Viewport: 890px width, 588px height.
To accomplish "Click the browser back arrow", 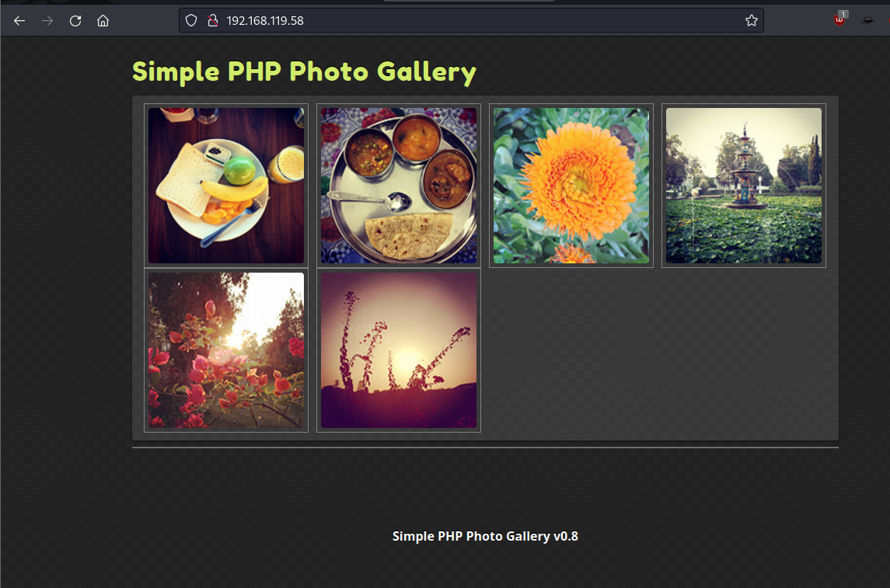I will (x=19, y=21).
